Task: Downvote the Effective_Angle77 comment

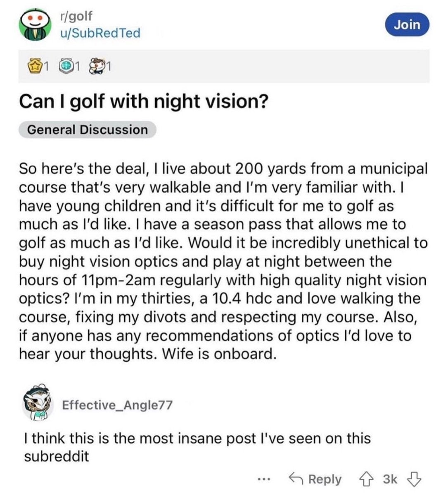Action: 414,479
